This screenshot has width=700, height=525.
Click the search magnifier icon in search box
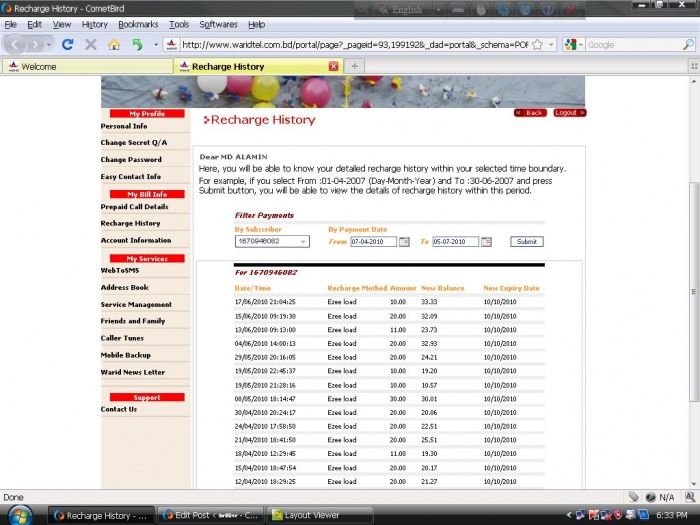click(688, 45)
